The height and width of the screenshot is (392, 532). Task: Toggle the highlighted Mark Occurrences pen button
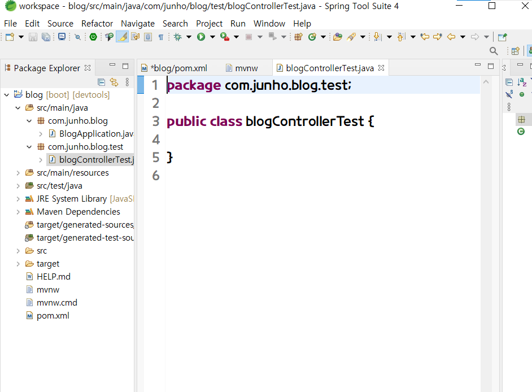pos(122,37)
